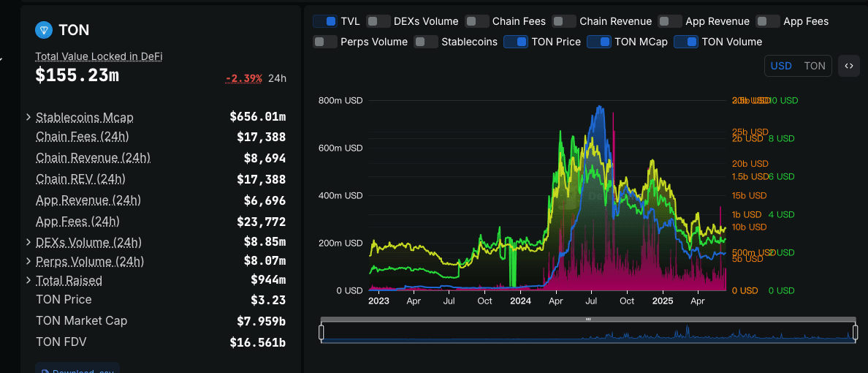Turn on Perps Volume toggle
The image size is (868, 373).
pos(325,42)
